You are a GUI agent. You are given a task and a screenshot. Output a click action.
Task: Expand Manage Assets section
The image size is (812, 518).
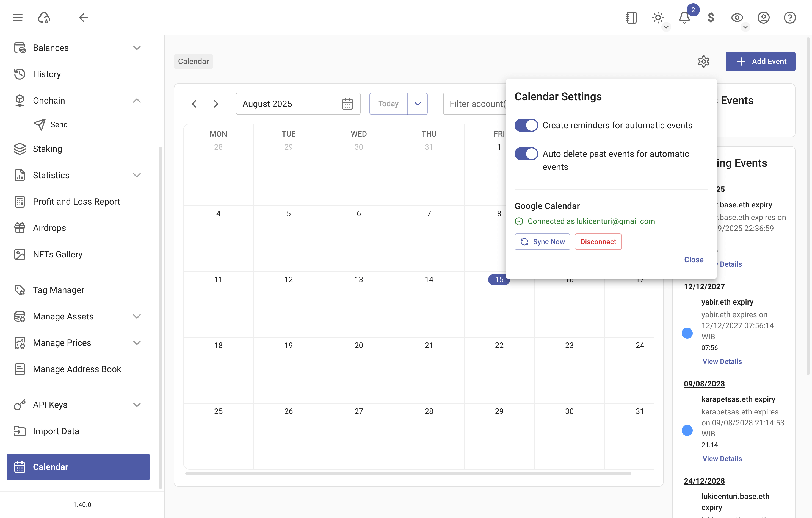pos(137,316)
